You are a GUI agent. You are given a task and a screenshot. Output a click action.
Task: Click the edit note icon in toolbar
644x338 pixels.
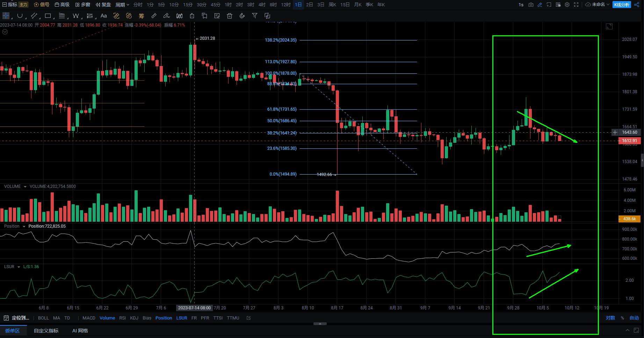click(x=217, y=16)
